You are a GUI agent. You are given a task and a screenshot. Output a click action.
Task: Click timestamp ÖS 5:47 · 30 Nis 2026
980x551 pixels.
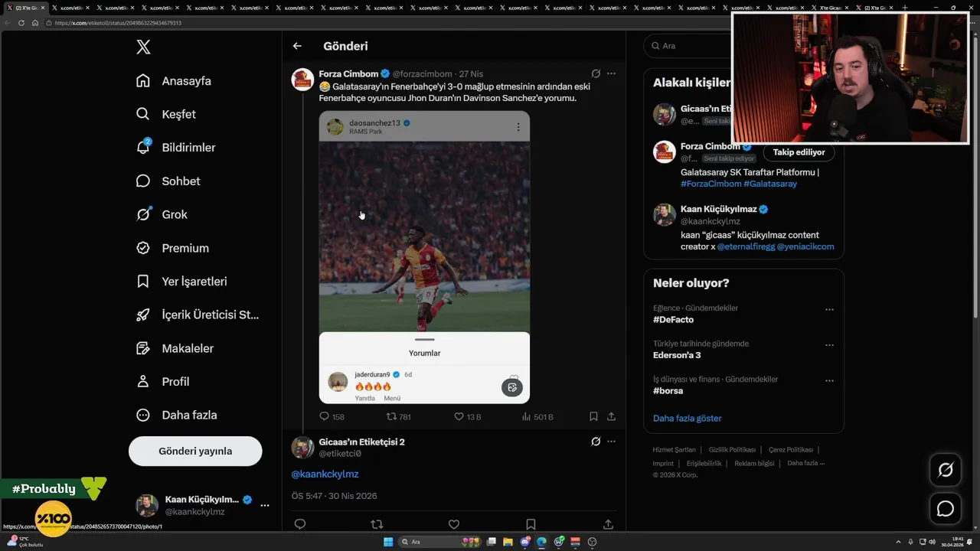(x=334, y=496)
